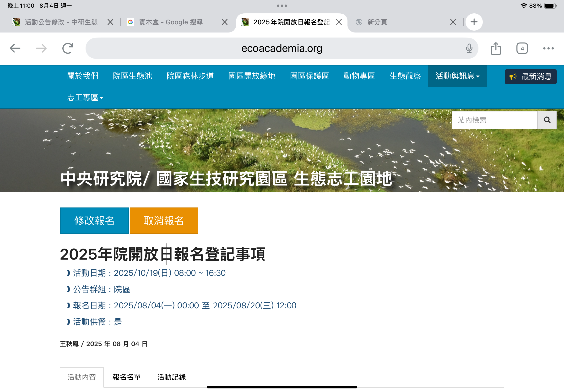Close the 新分頁 tab
Viewport: 564px width, 392px height.
coord(453,22)
